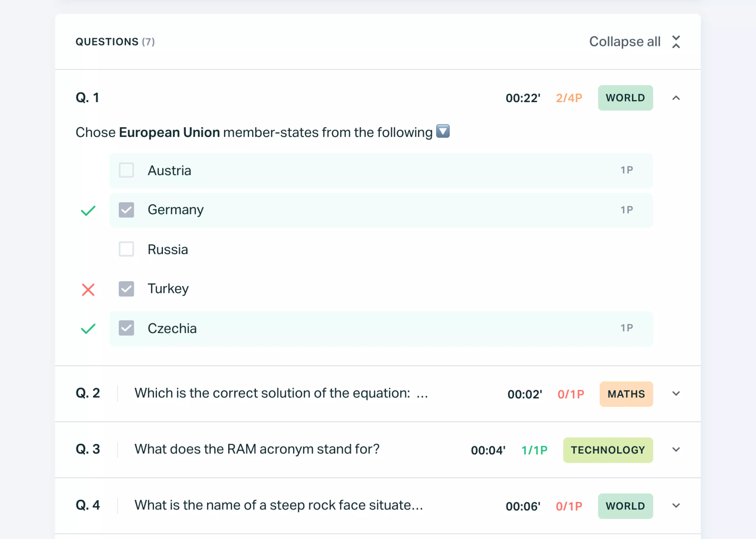Click the QUESTIONS (7) header
756x539 pixels.
point(115,42)
